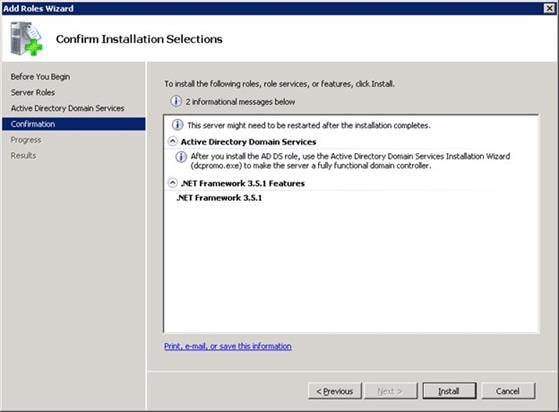Click the Active Directory Domain Services heading text
The image size is (559, 412).
pyautogui.click(x=248, y=142)
